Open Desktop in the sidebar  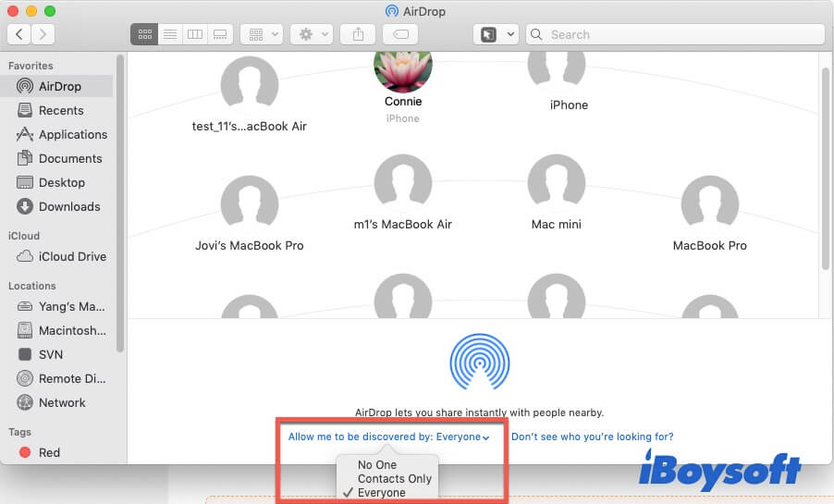pyautogui.click(x=56, y=182)
